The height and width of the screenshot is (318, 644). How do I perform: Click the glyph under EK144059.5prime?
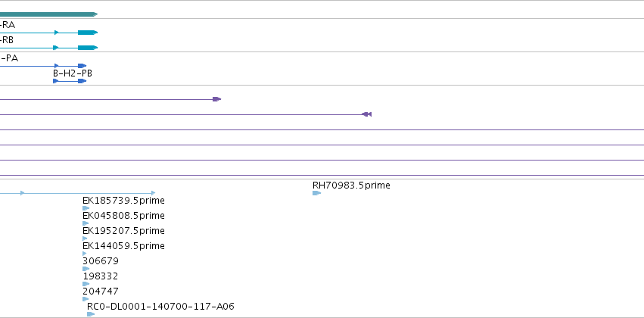click(x=84, y=254)
